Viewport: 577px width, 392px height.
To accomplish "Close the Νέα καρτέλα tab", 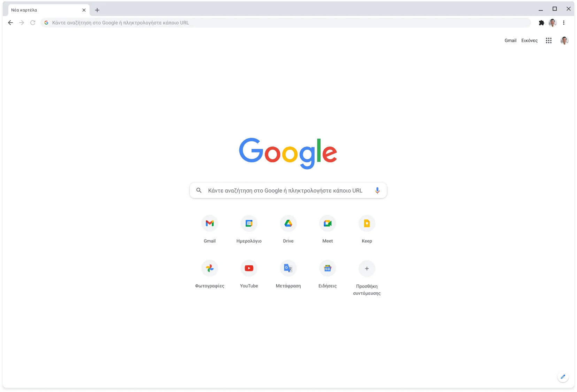I will [x=84, y=10].
